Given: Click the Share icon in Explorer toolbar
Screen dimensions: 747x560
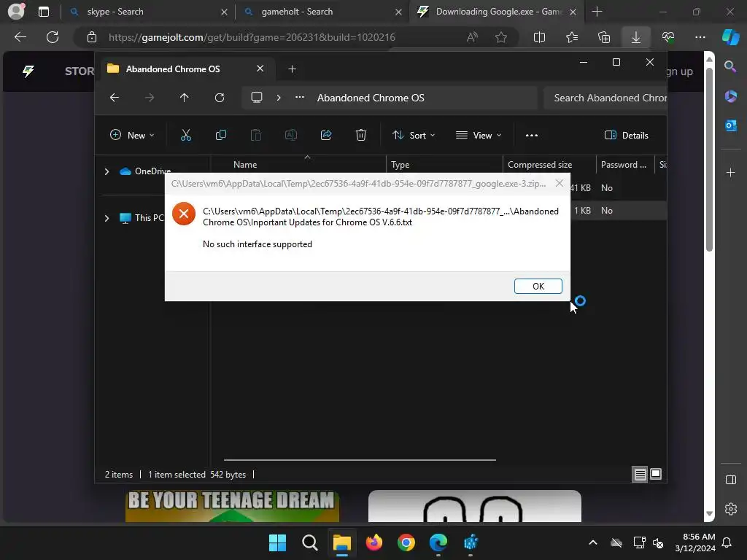Looking at the screenshot, I should pyautogui.click(x=326, y=135).
